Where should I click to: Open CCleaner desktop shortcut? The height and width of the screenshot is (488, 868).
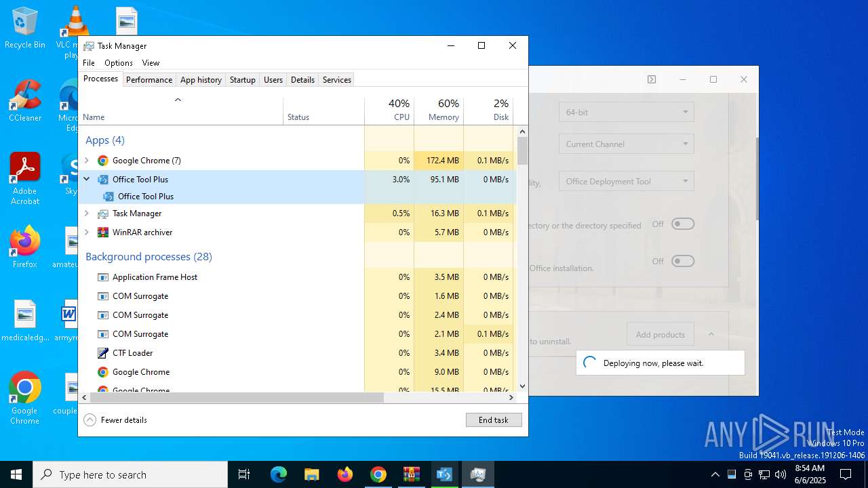coord(25,101)
